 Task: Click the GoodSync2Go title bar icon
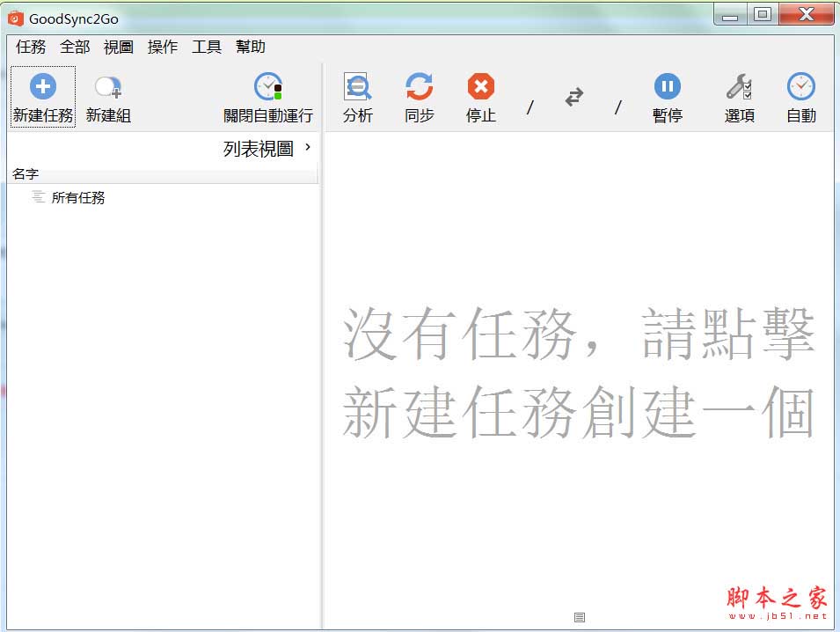tap(17, 14)
